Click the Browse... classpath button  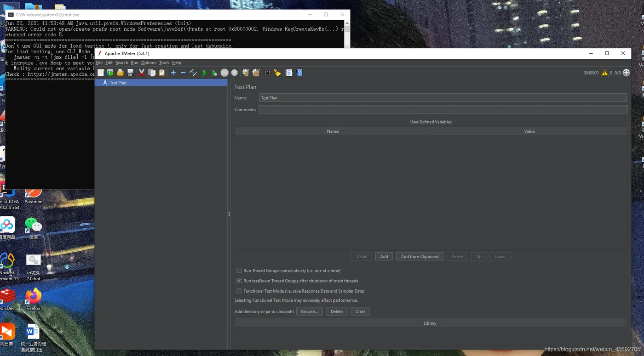[309, 311]
